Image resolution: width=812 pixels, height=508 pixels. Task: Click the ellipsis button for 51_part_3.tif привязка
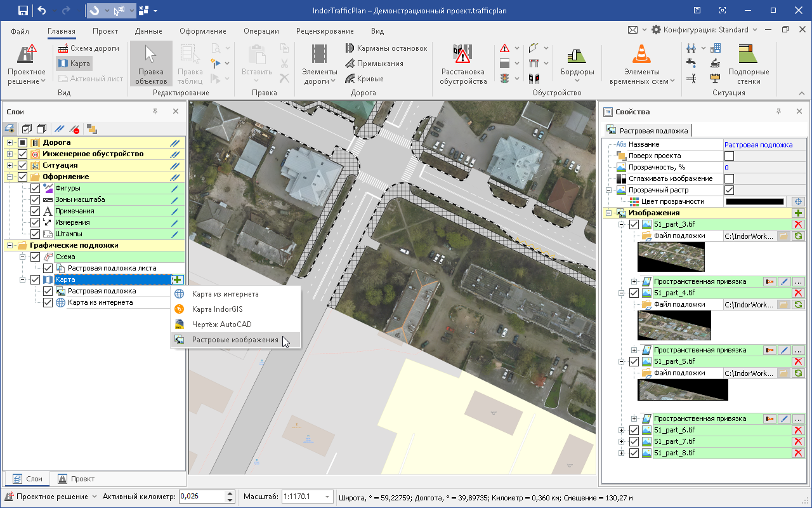[x=798, y=282]
